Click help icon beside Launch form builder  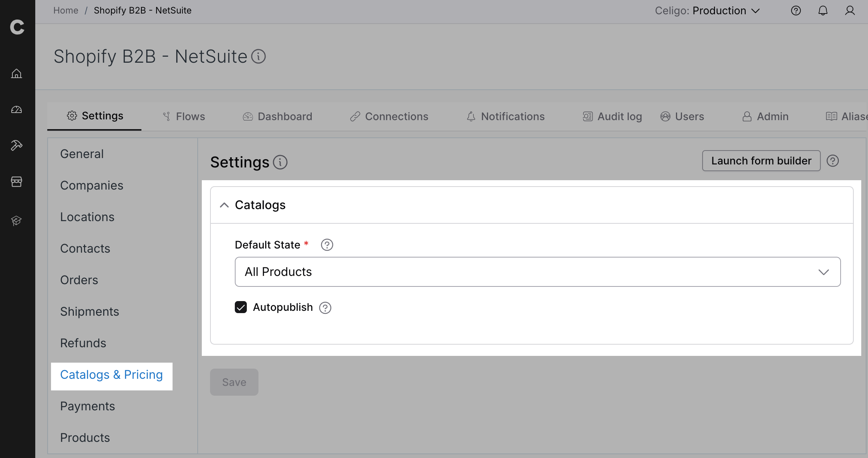833,161
